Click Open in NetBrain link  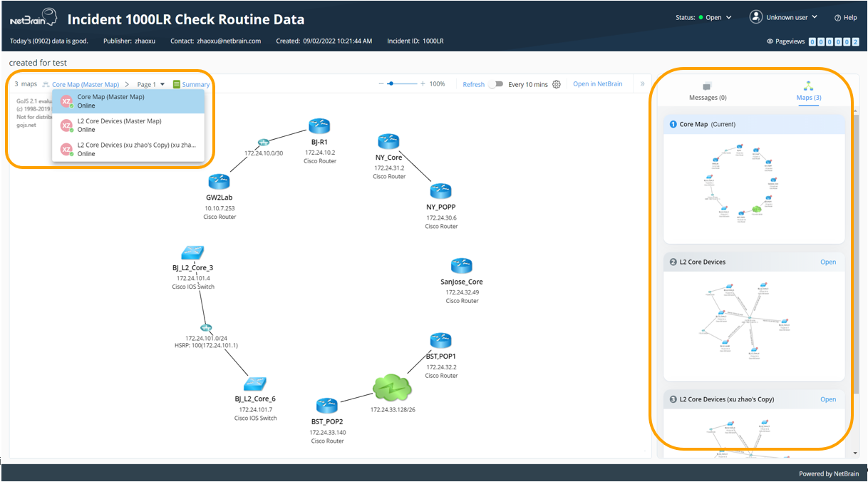tap(597, 84)
